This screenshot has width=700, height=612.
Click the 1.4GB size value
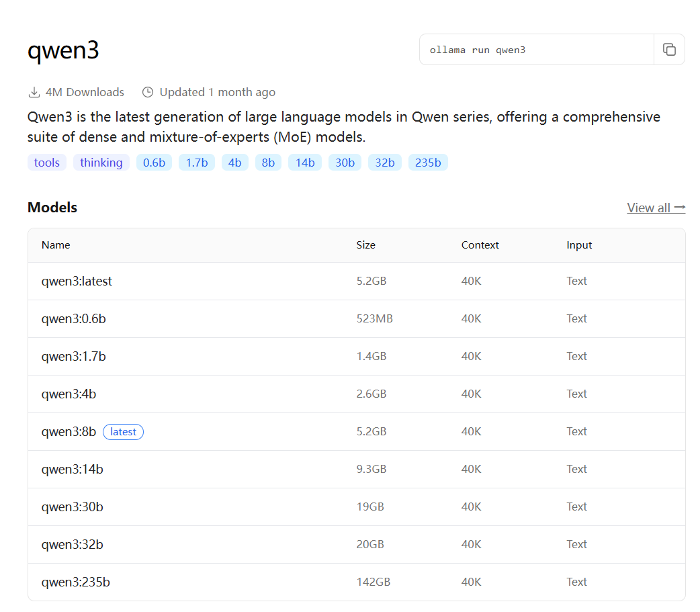371,356
